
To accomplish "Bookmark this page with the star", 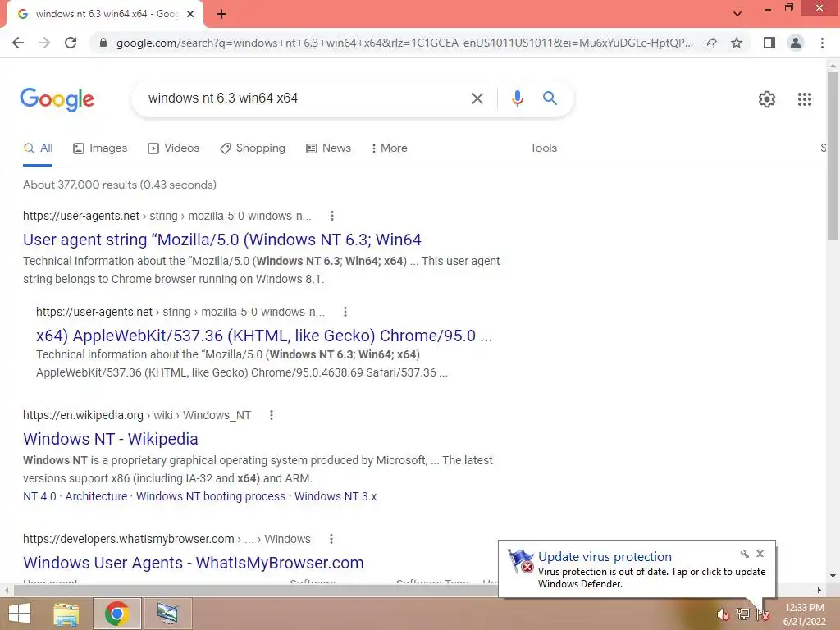I will tap(737, 43).
